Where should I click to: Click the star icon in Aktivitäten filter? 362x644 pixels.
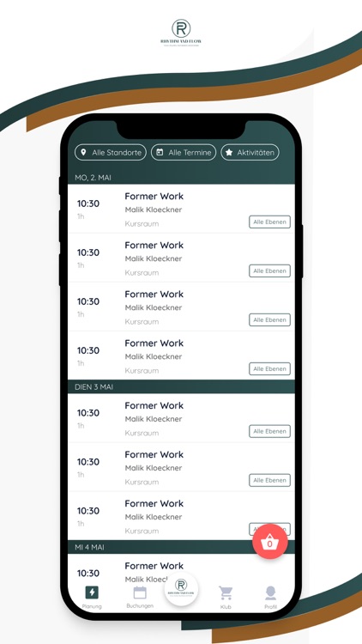(x=229, y=152)
